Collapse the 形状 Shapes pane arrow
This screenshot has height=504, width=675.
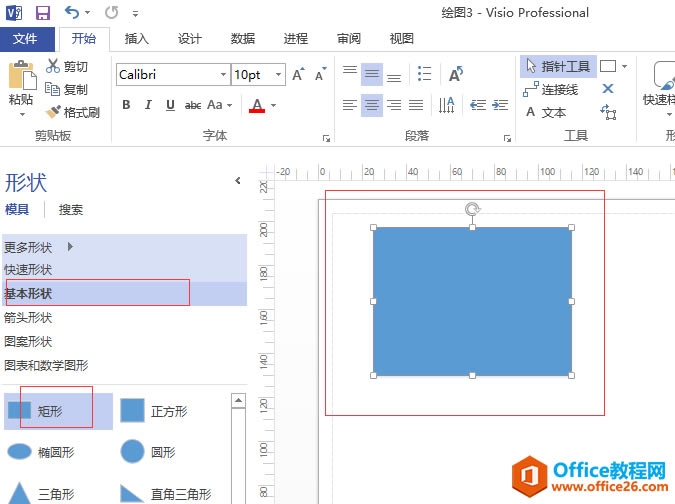[x=238, y=181]
